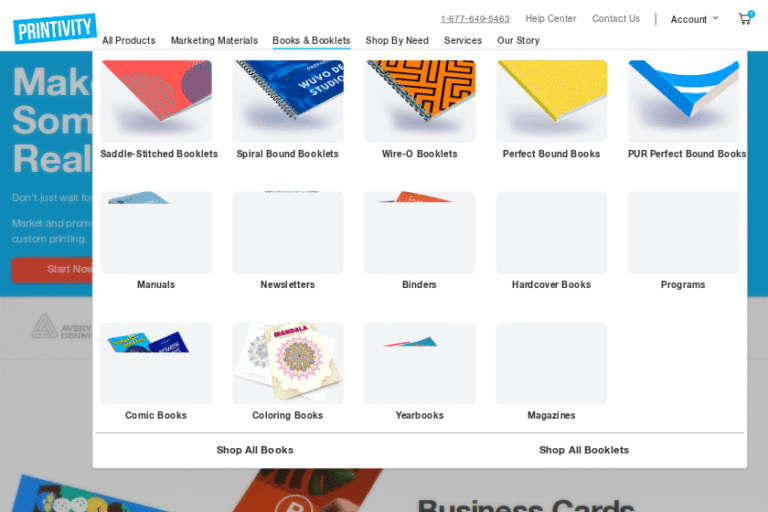Open the PUR Perfect Bound Books image
This screenshot has width=768, height=512.
(x=683, y=101)
